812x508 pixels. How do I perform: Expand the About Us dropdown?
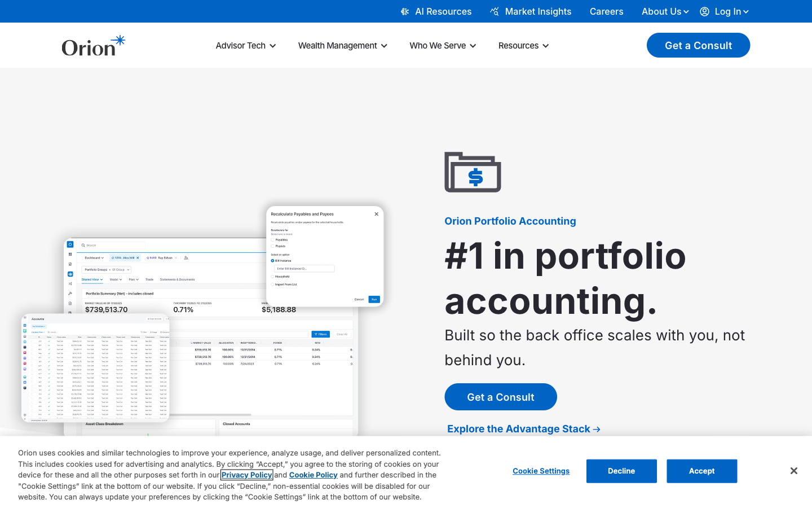click(x=665, y=11)
